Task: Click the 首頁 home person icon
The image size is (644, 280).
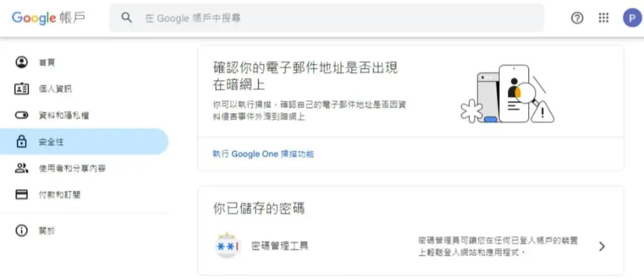Action: pos(21,62)
